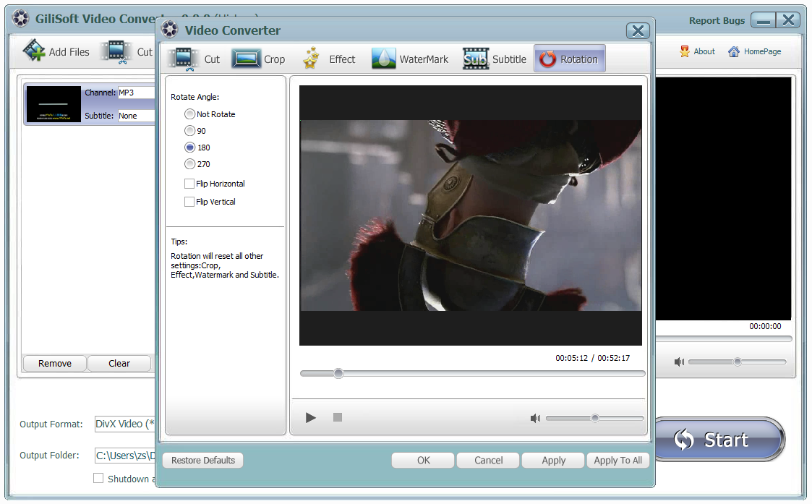Click the Add Files icon

pos(33,51)
